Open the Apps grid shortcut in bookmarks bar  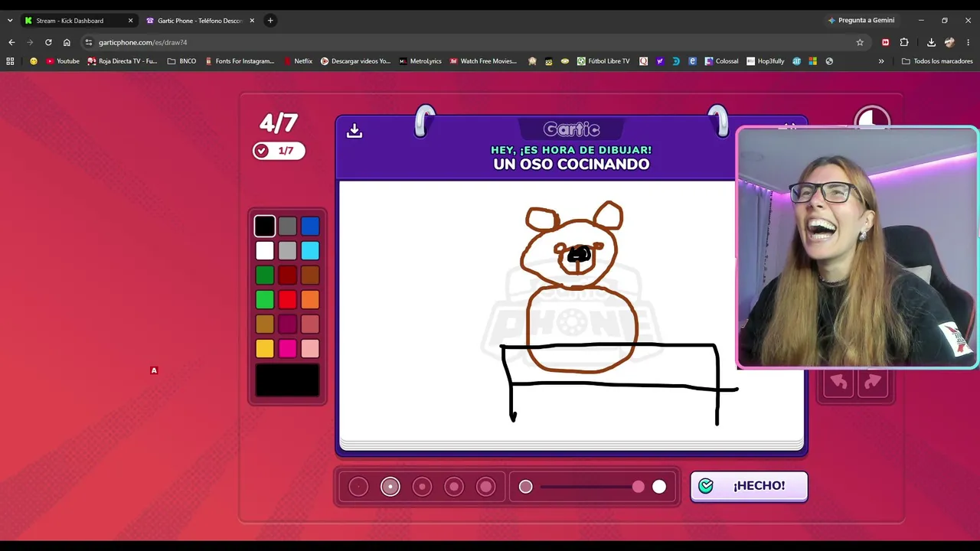10,61
